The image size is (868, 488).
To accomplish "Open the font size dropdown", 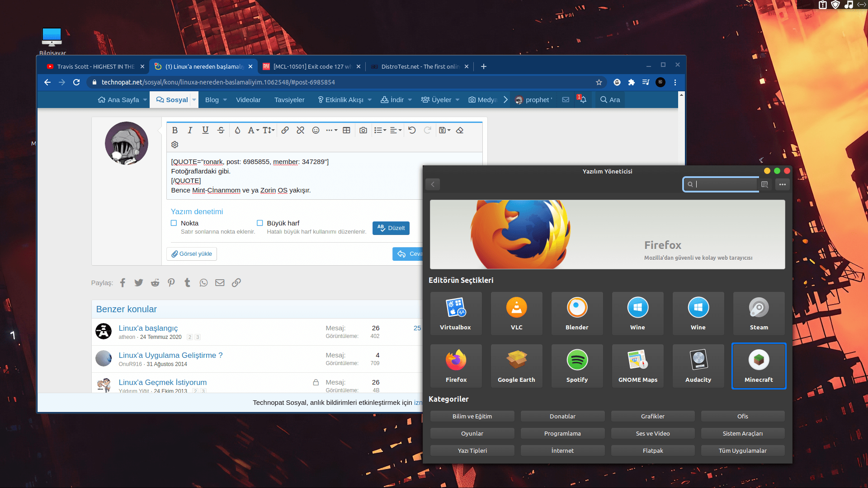I will (269, 130).
